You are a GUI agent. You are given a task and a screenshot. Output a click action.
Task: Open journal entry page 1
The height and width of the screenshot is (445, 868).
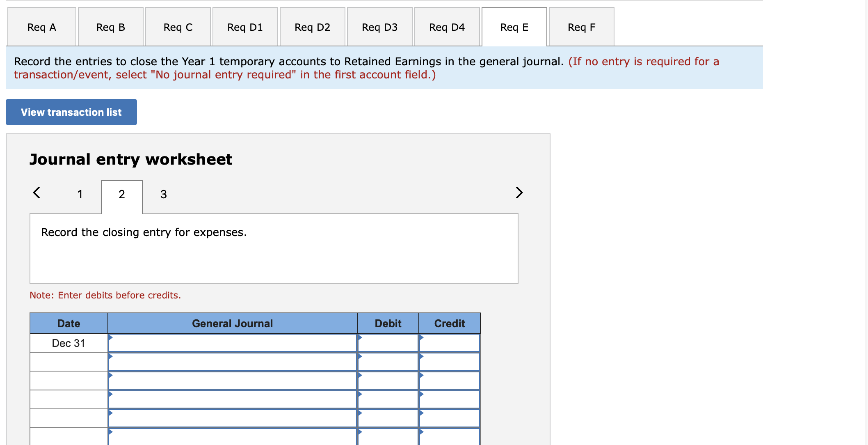(80, 194)
